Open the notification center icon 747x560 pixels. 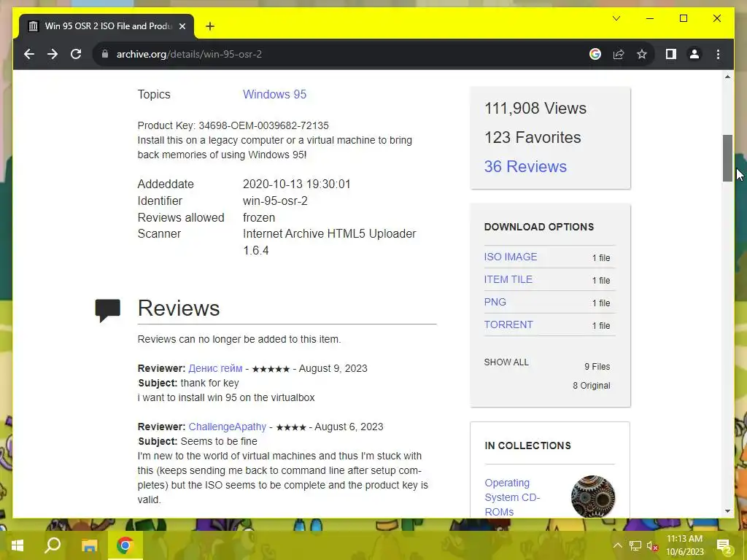coord(724,545)
